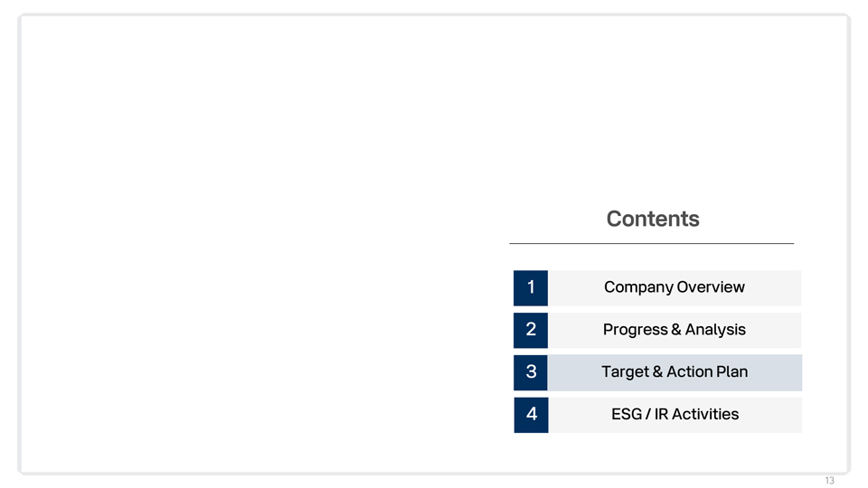Screen dimensions: 868x488
Task: Click the slide page number 13
Action: point(829,481)
